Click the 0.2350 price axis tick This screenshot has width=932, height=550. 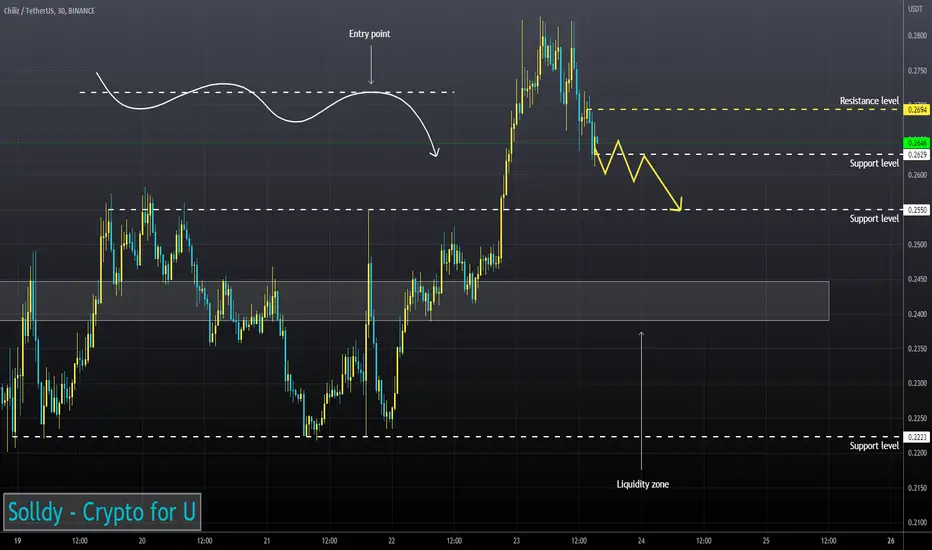coord(917,348)
